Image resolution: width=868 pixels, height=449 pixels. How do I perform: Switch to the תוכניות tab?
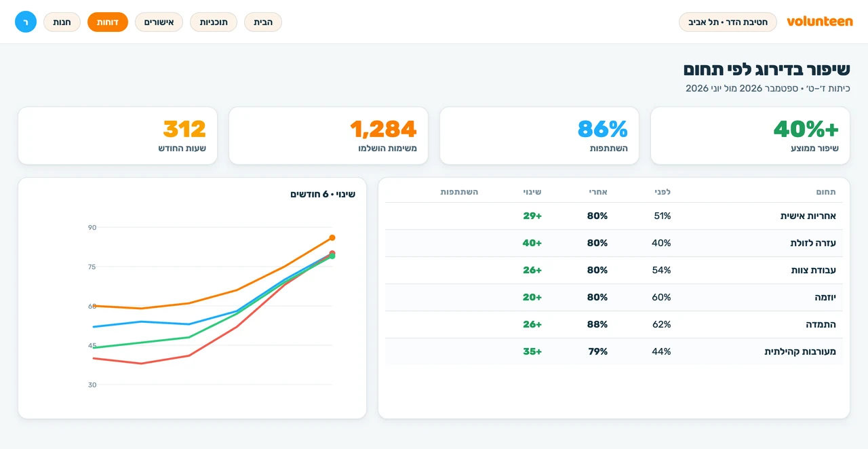(x=214, y=22)
